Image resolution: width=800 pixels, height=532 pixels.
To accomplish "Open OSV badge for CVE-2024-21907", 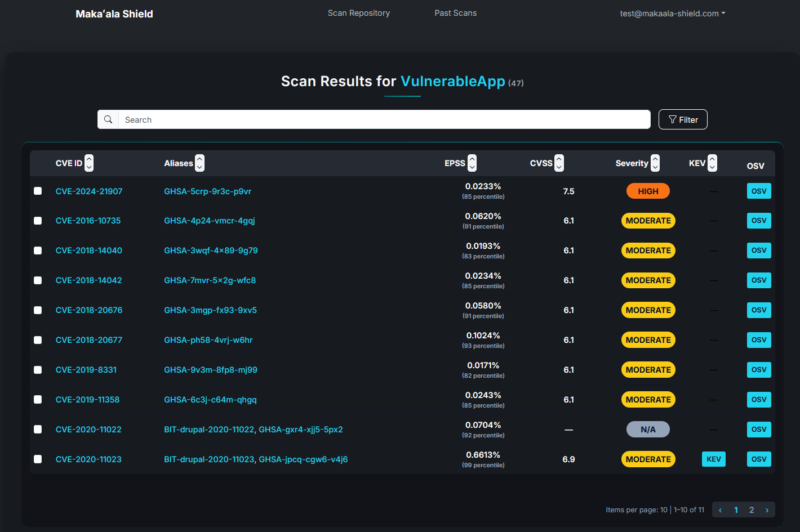I will point(758,191).
